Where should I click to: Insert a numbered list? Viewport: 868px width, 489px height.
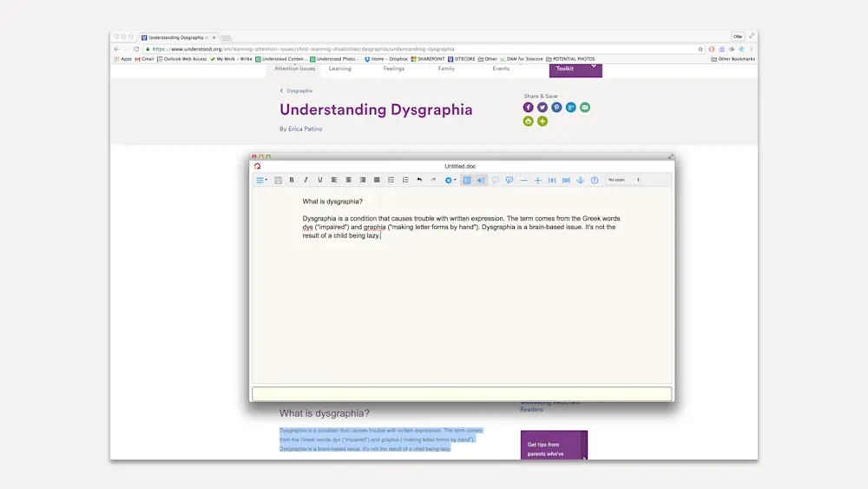tap(405, 180)
